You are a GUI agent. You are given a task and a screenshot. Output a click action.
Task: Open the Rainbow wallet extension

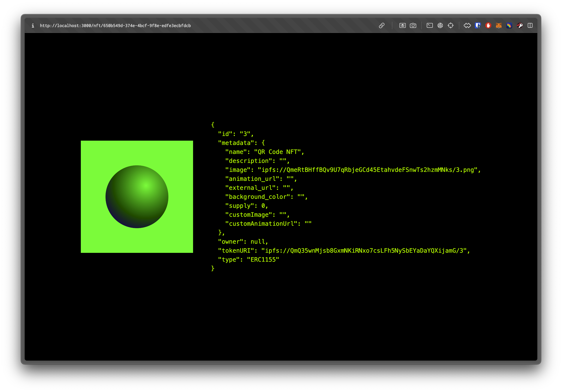click(x=509, y=25)
